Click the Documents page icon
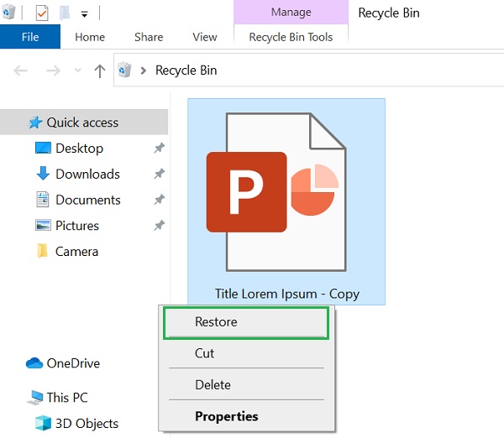The width and height of the screenshot is (504, 438). 43,200
